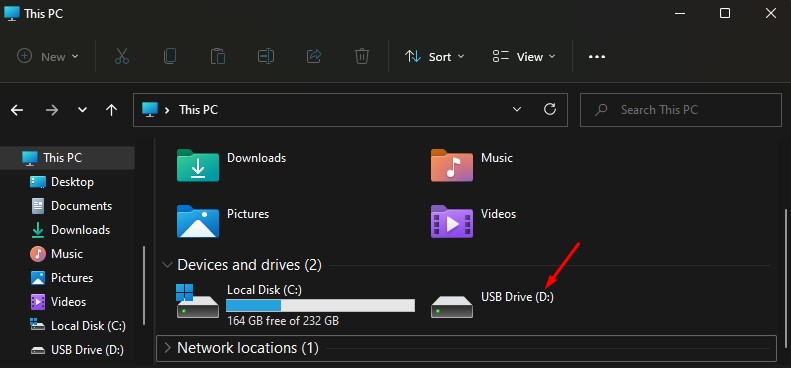Expand address bar history dropdown
The image size is (791, 368).
click(517, 109)
